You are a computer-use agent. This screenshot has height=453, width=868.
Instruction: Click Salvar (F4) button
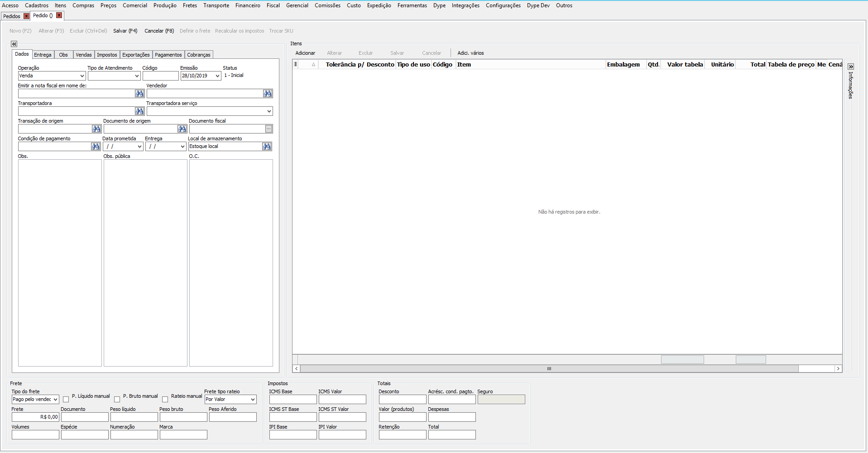[x=125, y=31]
